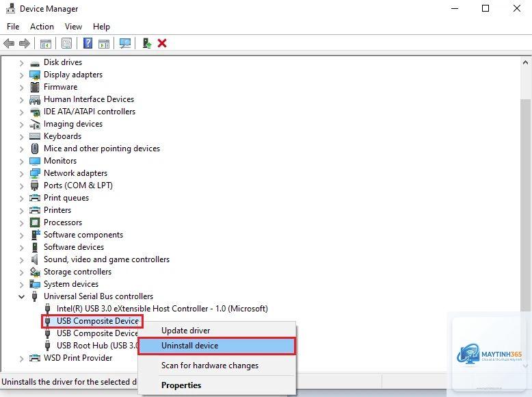Click the Ports (COM & LPT) icon
Image resolution: width=532 pixels, height=397 pixels.
[x=35, y=185]
